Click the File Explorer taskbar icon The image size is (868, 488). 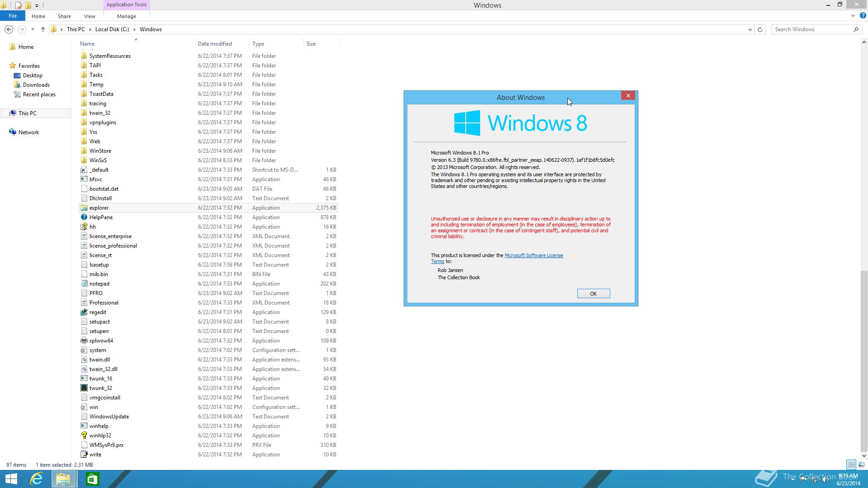[63, 479]
